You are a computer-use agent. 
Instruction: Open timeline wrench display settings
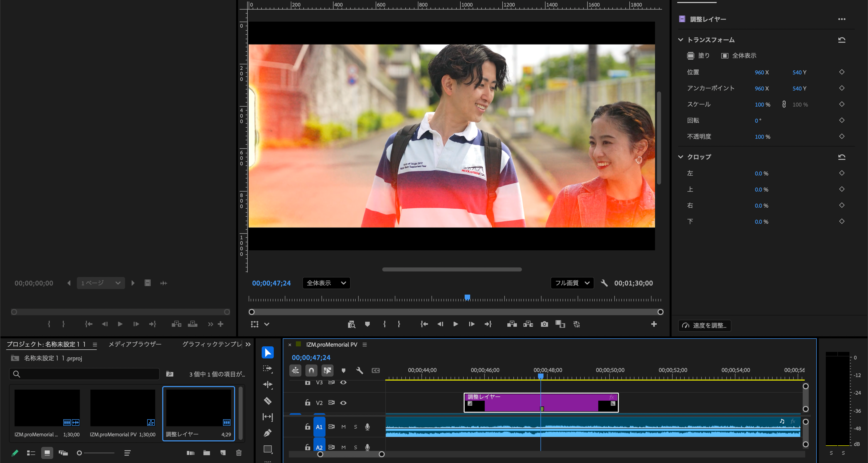(360, 371)
